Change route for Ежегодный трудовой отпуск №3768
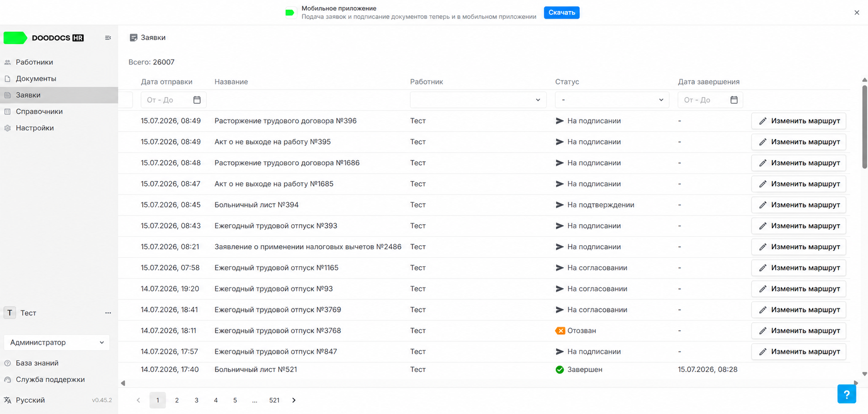The height and width of the screenshot is (414, 868). (x=799, y=331)
